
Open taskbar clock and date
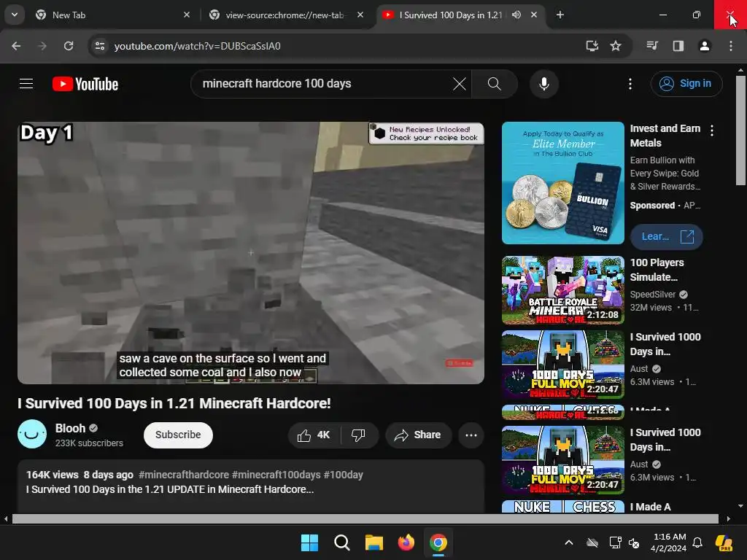point(668,542)
